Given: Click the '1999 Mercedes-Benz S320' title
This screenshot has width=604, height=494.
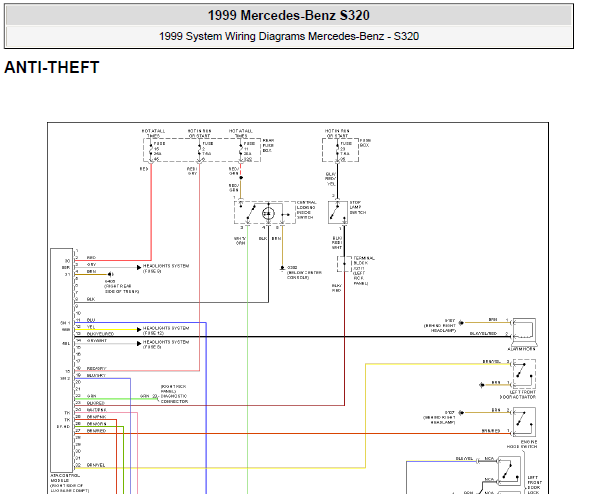Looking at the screenshot, I should [289, 15].
